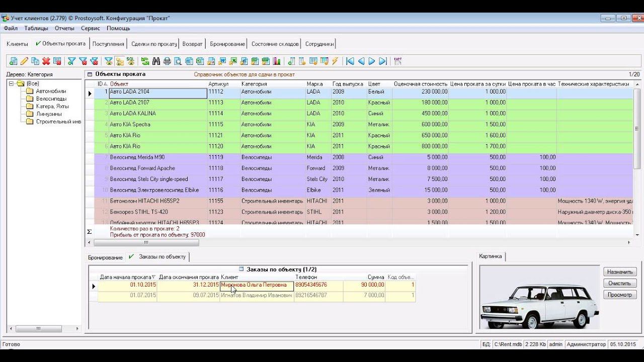Click the lightning bolt icon
This screenshot has height=362, width=644.
[x=335, y=61]
